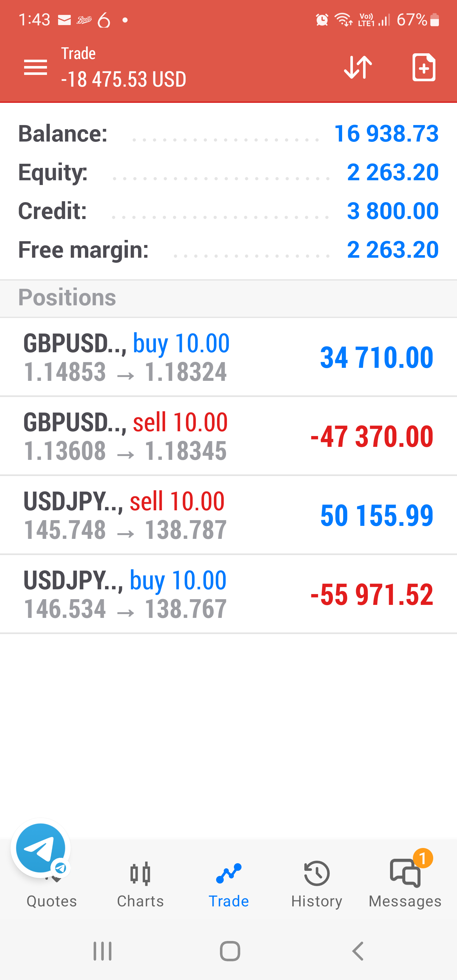The height and width of the screenshot is (980, 457).
Task: Tap the sort positions arrows icon
Action: pos(358,67)
